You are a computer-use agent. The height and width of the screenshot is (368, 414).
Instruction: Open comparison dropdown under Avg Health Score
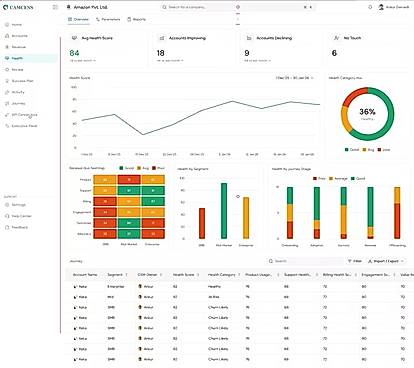(x=83, y=61)
